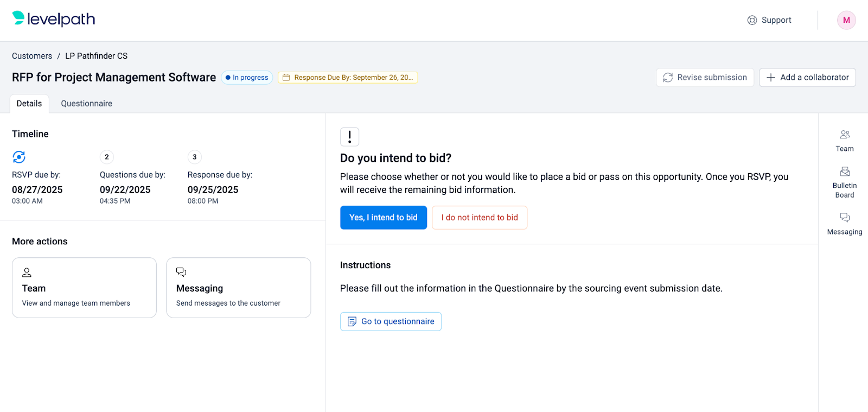This screenshot has width=868, height=412.
Task: Navigate to Customers breadcrumb
Action: point(32,56)
